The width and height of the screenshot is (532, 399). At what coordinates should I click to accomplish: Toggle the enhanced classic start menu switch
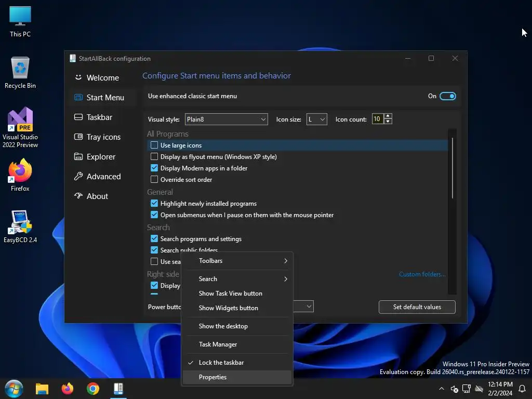tap(447, 96)
